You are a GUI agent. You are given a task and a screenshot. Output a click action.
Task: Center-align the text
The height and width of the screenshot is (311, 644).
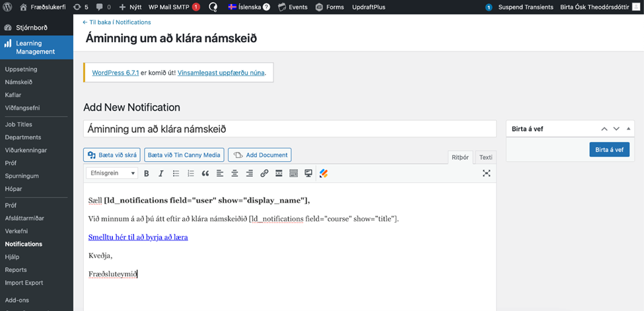coord(234,174)
